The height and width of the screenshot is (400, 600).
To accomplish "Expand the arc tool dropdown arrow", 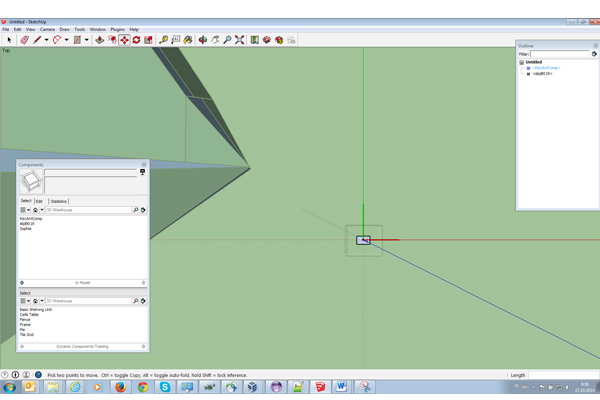I will [x=66, y=40].
